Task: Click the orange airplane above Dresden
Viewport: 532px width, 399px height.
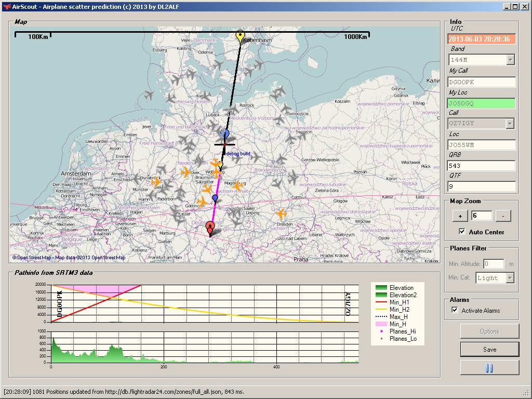Action: pos(281,214)
